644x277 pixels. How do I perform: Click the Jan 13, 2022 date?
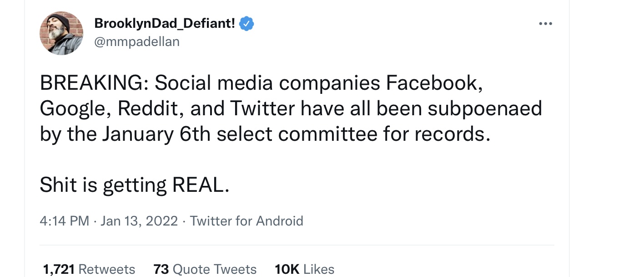[x=139, y=221]
